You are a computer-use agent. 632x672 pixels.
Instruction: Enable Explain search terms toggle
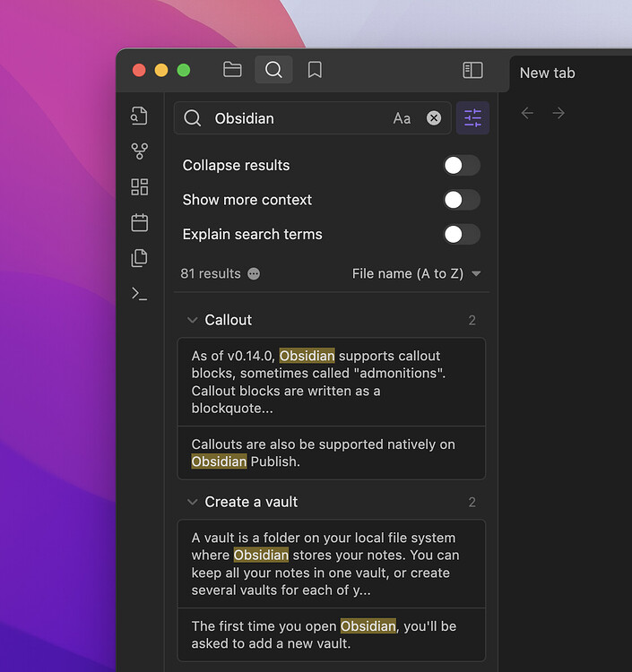462,235
